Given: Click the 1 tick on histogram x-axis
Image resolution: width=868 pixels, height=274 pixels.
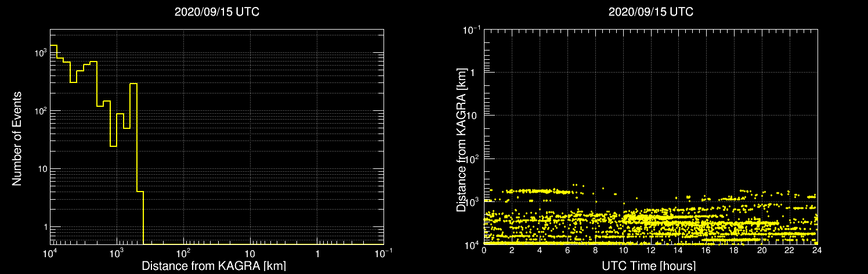Looking at the screenshot, I should [x=317, y=253].
